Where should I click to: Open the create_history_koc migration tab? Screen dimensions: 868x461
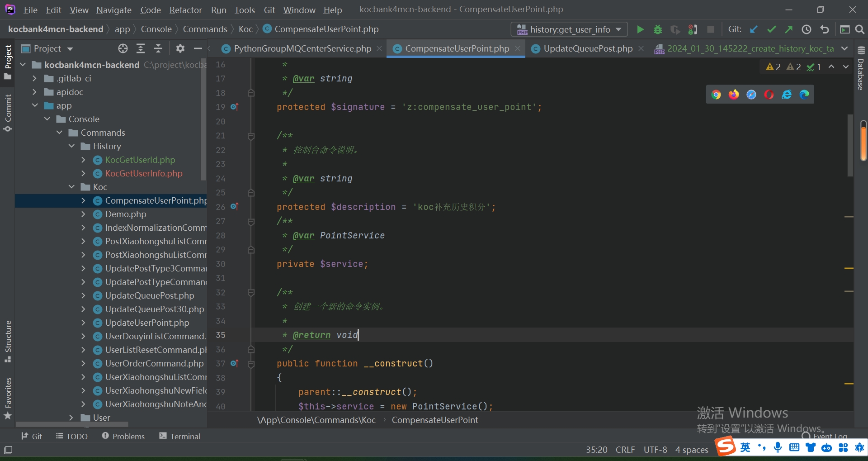[x=744, y=48]
